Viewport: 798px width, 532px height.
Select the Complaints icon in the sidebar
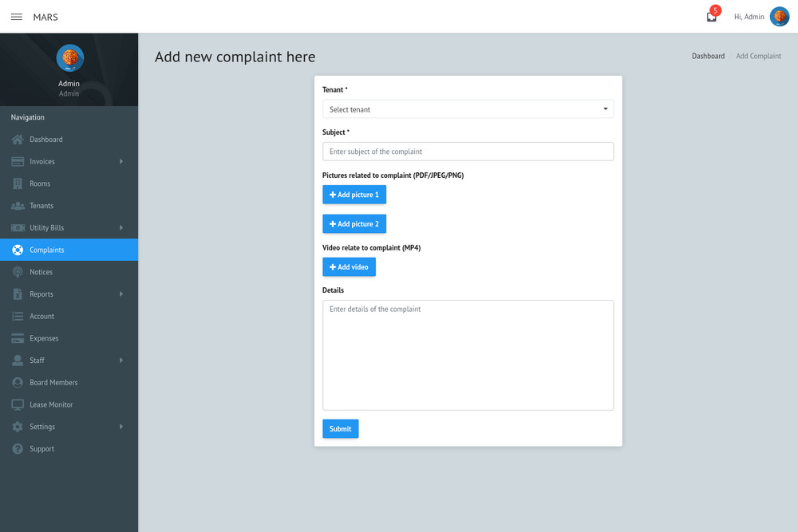17,249
